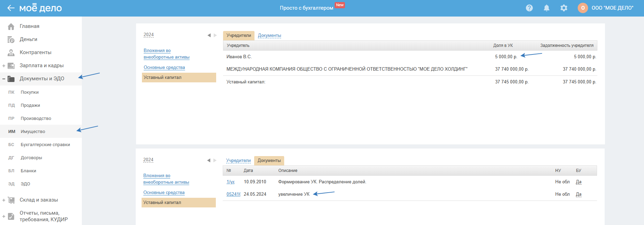The image size is (644, 225).
Task: Click the Зарплата и кадры wallet icon
Action: pyautogui.click(x=11, y=66)
